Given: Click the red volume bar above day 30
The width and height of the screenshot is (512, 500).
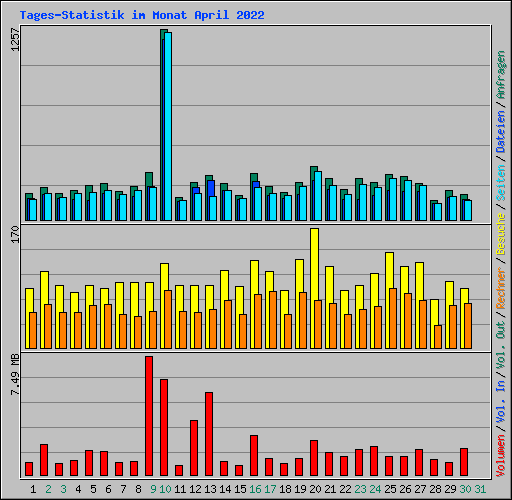Looking at the screenshot, I should [464, 462].
